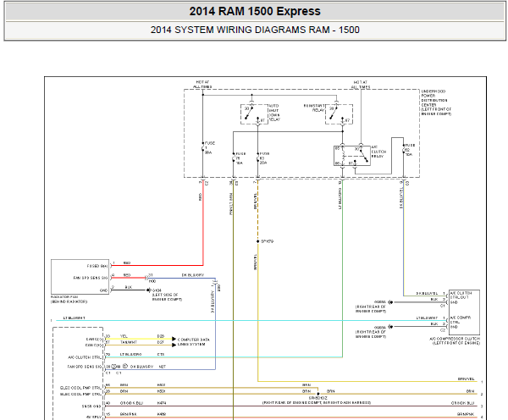This screenshot has height=420, width=508.
Task: Click the SP1579 splice point dot
Action: point(258,241)
